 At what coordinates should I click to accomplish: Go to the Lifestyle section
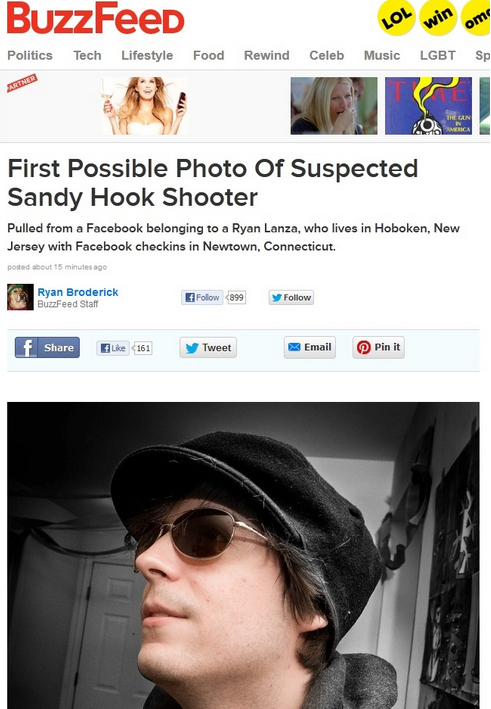tap(147, 55)
